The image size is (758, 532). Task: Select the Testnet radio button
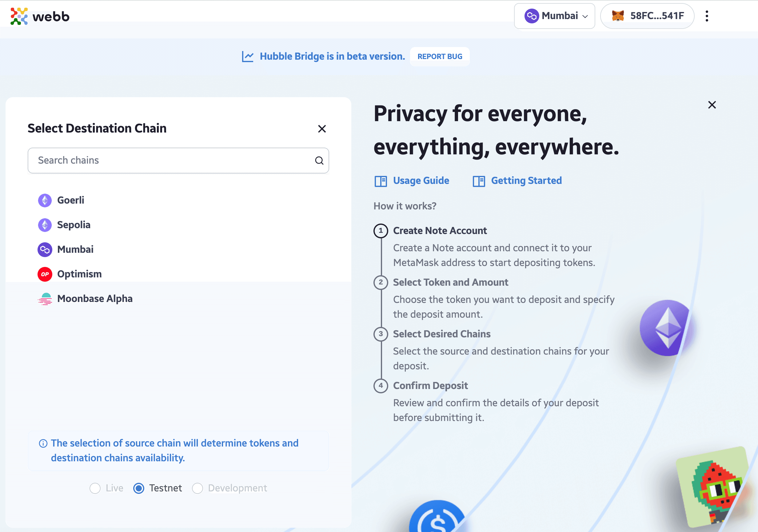pos(139,488)
